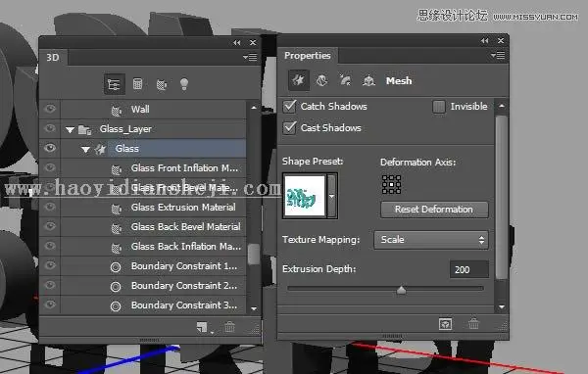Toggle Cast Shadows checkbox
The width and height of the screenshot is (588, 374).
coord(289,128)
